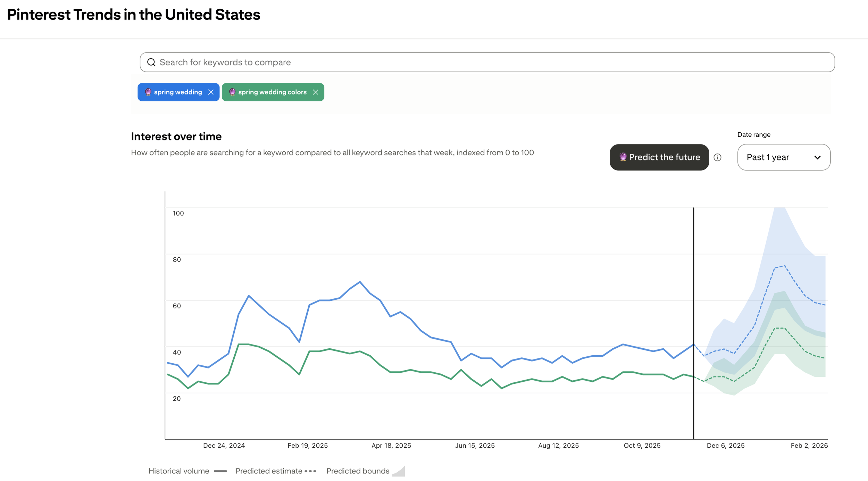Viewport: 868px width, 481px height.
Task: Focus the keyword search input field
Action: click(486, 62)
